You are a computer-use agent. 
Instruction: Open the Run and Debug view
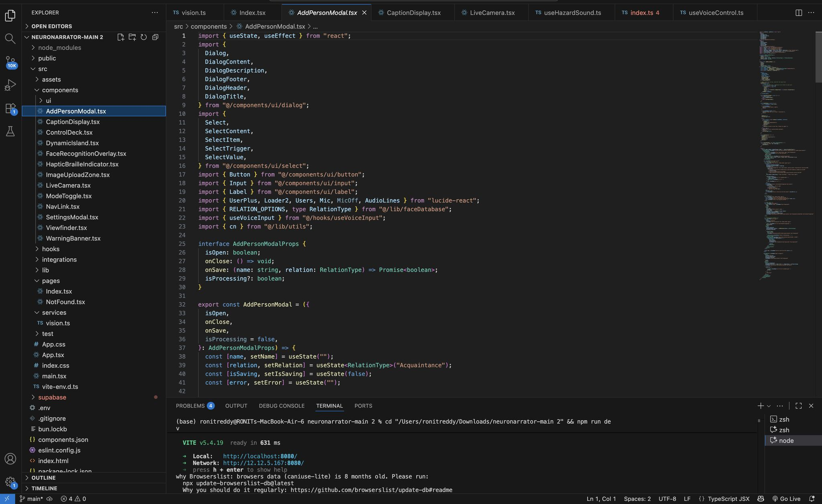tap(10, 85)
